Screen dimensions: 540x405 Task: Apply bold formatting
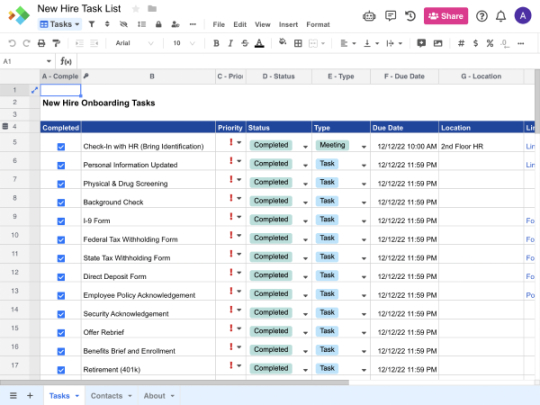tap(216, 43)
